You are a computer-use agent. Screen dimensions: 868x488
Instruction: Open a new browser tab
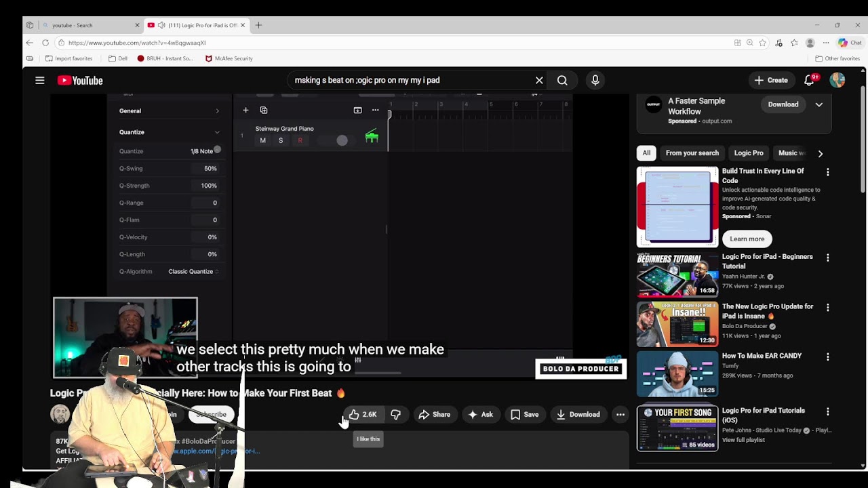[258, 25]
